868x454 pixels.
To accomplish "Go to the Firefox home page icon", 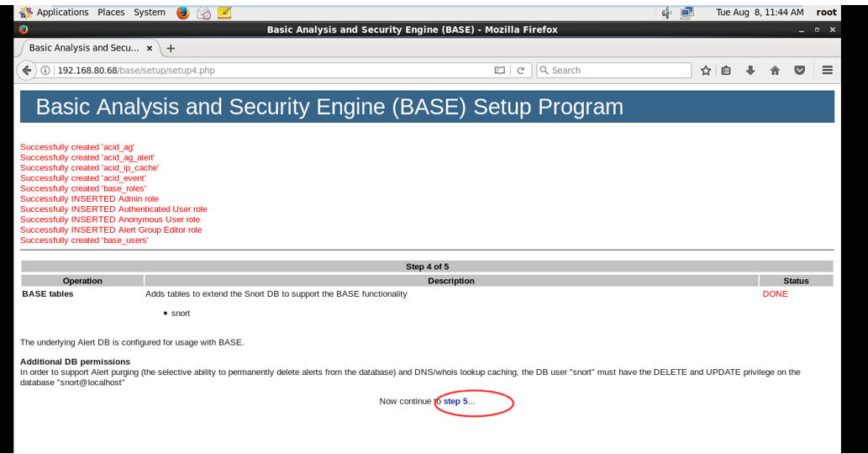I will (775, 71).
